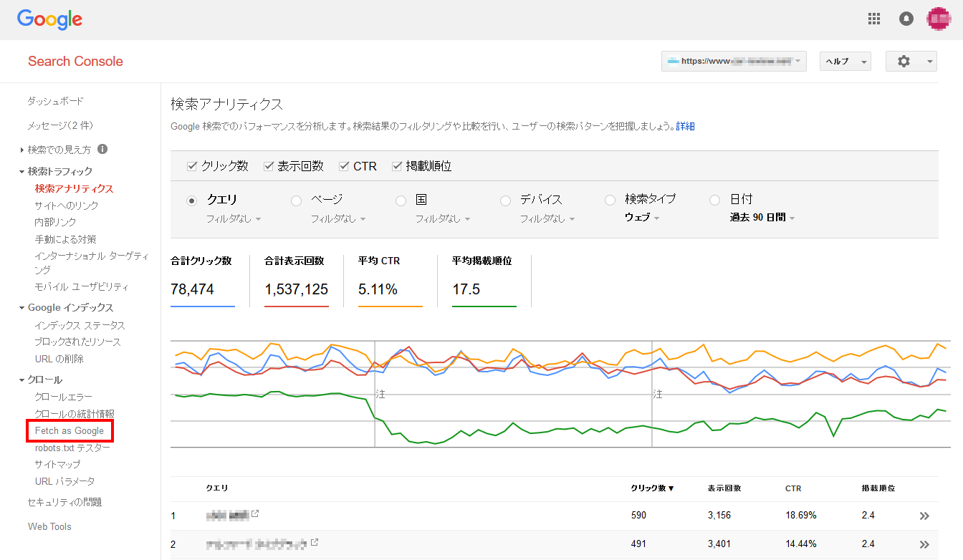Image resolution: width=963 pixels, height=560 pixels.
Task: Toggle the 表示回数 checkbox
Action: [x=269, y=166]
